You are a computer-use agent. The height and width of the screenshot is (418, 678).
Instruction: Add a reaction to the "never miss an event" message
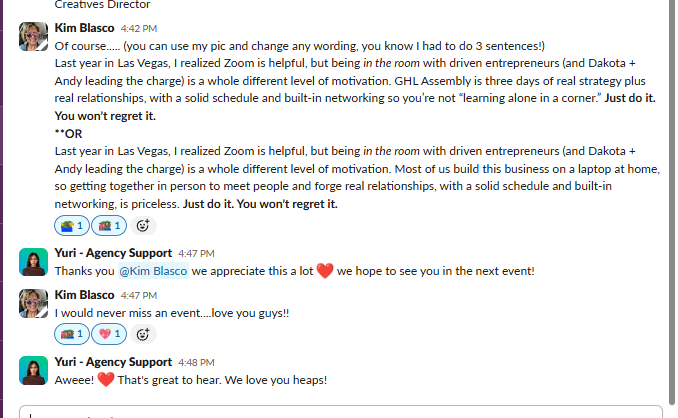click(142, 333)
